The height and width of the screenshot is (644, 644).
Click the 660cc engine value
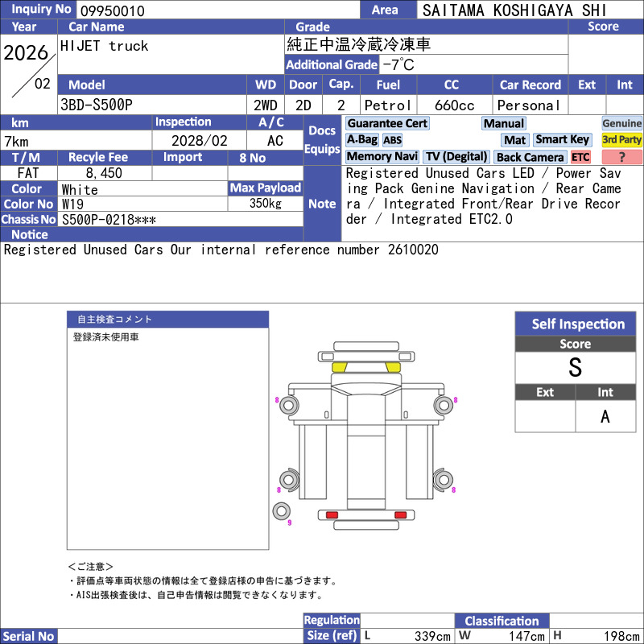click(x=454, y=105)
